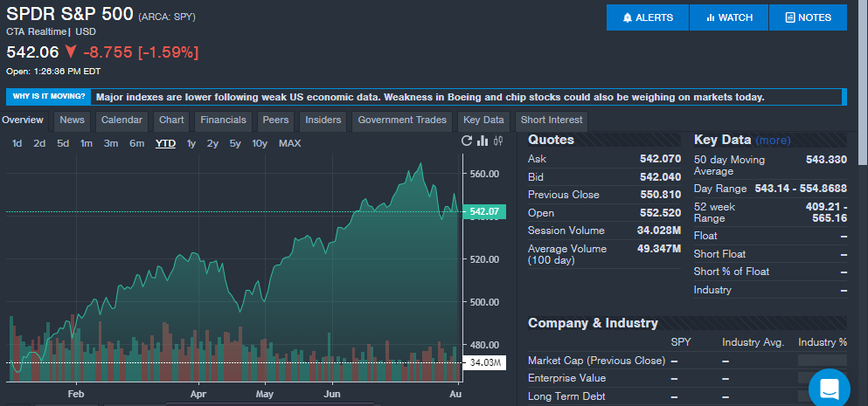Click the Market Cap (Previous Close) row
The image size is (868, 406).
687,361
